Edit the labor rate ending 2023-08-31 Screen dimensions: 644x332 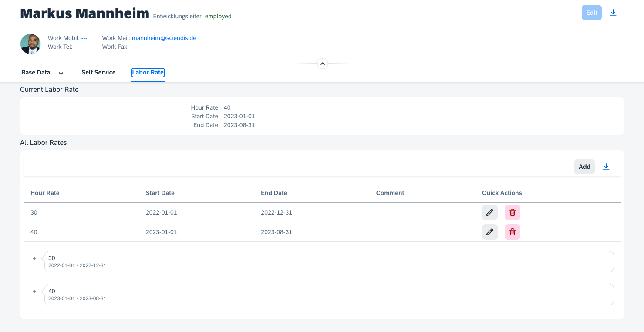489,232
